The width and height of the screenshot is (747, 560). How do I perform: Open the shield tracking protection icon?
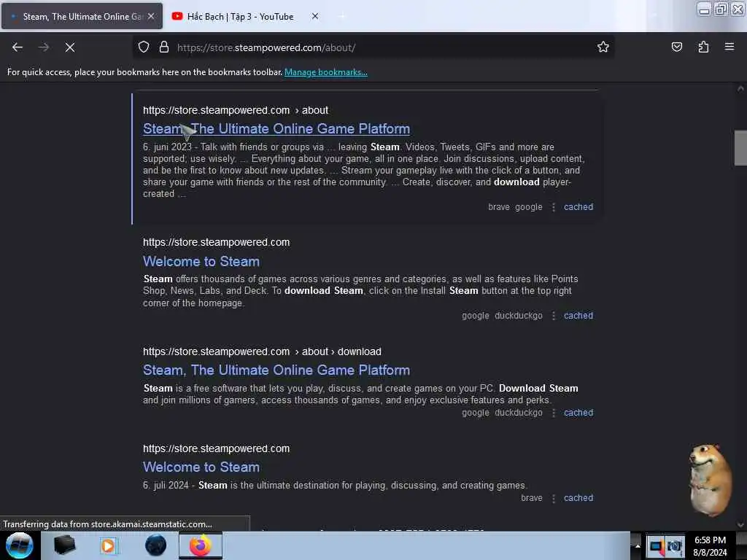click(144, 47)
